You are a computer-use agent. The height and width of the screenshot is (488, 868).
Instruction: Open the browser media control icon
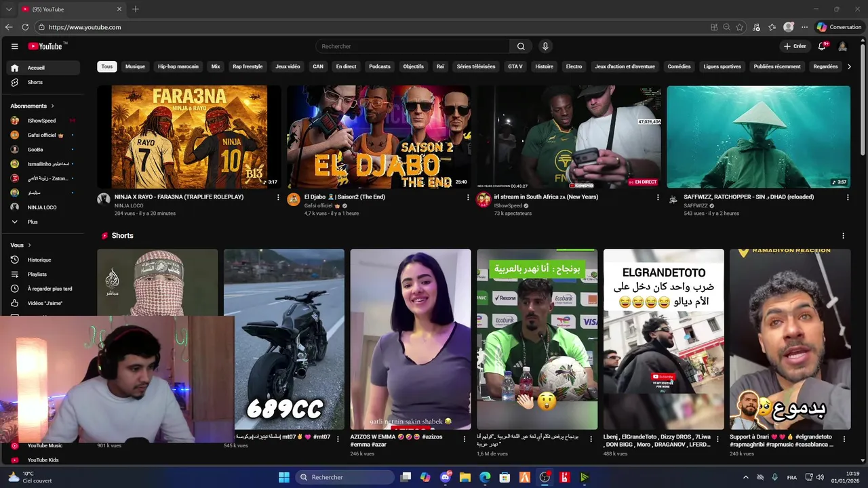(756, 27)
